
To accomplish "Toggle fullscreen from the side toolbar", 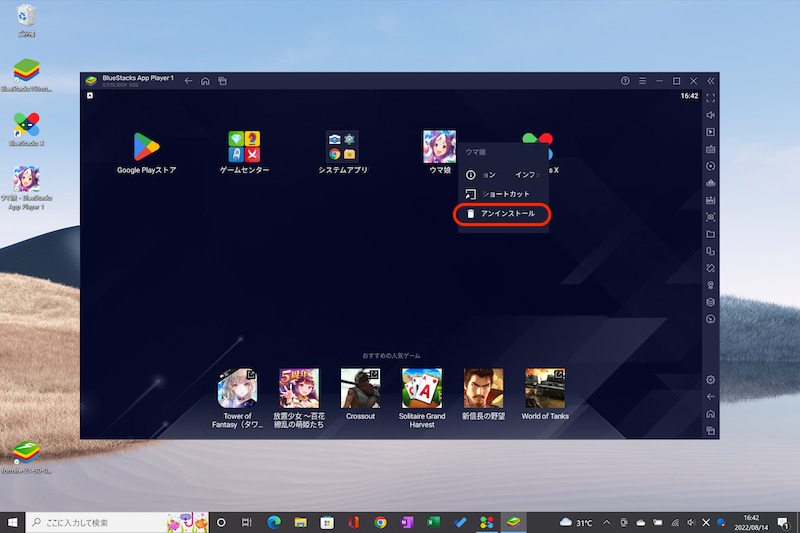I will [x=710, y=98].
